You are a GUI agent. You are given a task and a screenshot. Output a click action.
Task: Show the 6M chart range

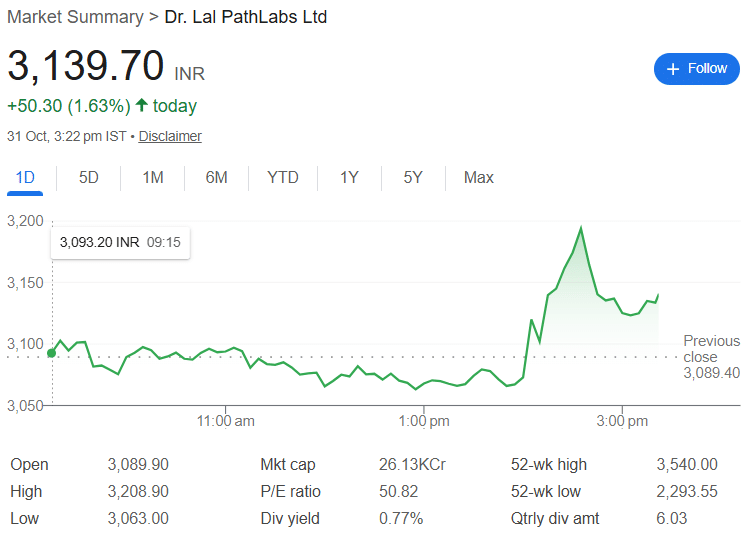[x=216, y=178]
